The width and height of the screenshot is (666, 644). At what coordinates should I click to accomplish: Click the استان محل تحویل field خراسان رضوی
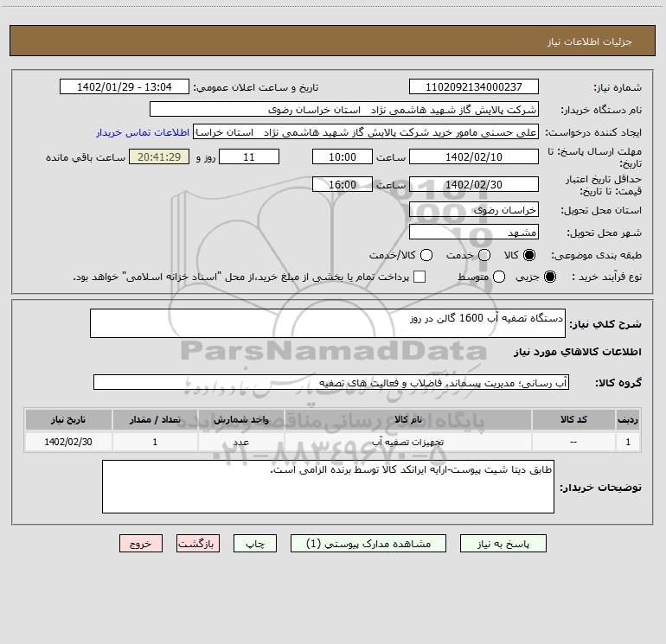tap(474, 210)
